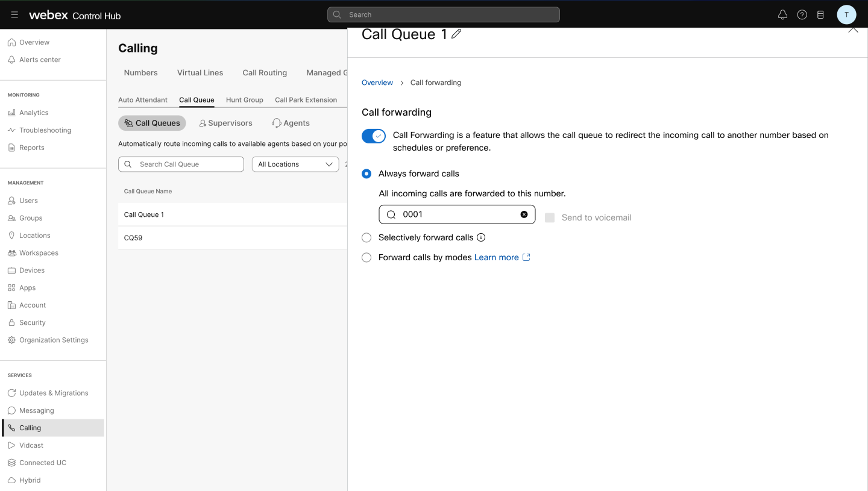Open the Learn more link
Screen dimensions: 868x491
tap(497, 257)
